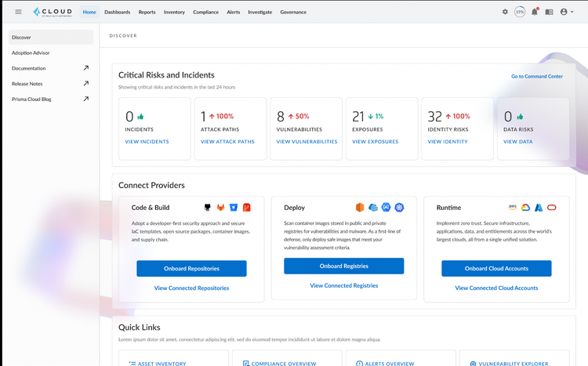Open the Governance menu
Image resolution: width=588 pixels, height=366 pixels.
(x=293, y=12)
